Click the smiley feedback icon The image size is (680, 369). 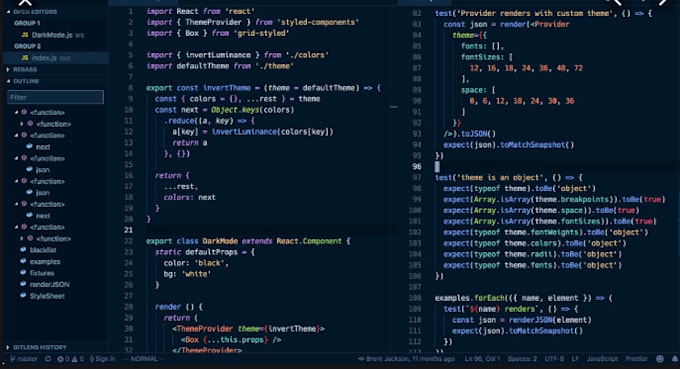point(660,359)
